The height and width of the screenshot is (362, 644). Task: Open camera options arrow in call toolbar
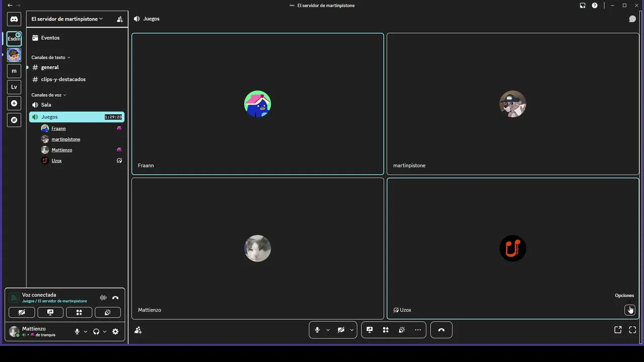pyautogui.click(x=352, y=330)
